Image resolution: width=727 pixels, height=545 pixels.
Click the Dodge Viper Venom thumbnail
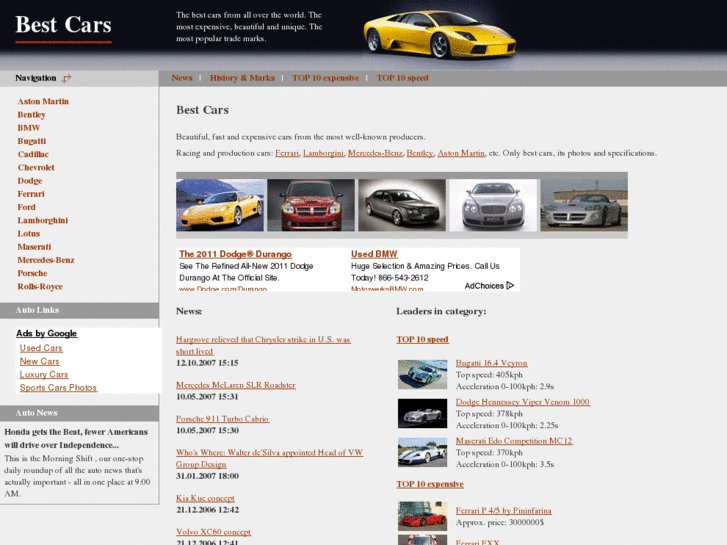point(422,413)
